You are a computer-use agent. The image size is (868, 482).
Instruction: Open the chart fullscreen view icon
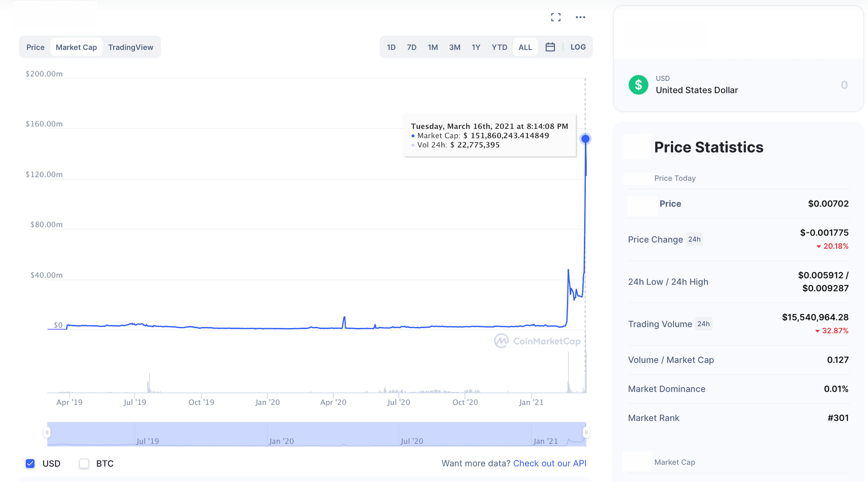pos(556,17)
